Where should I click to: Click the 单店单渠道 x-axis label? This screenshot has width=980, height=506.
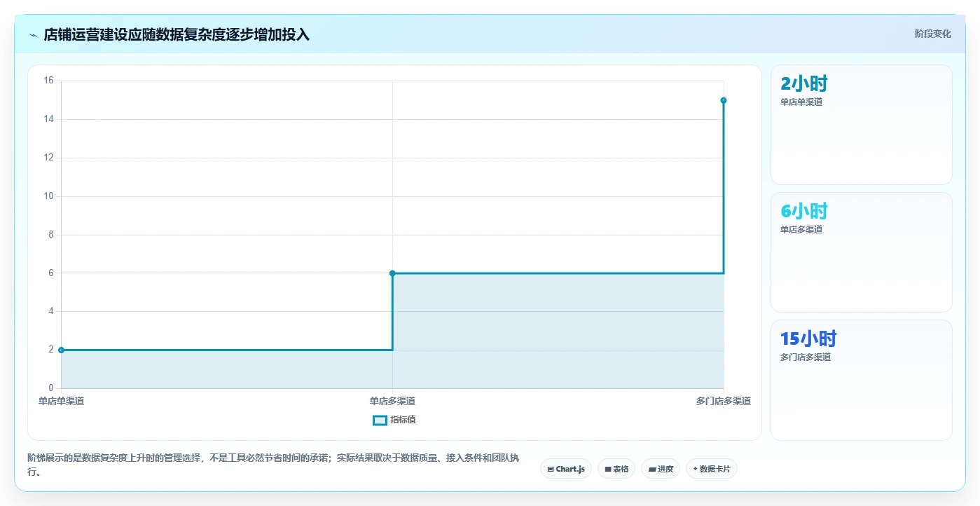click(62, 402)
